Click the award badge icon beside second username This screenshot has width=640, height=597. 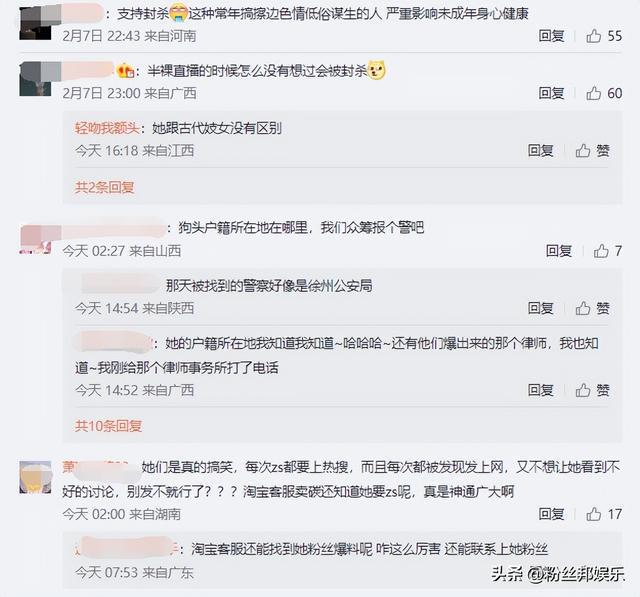(126, 71)
